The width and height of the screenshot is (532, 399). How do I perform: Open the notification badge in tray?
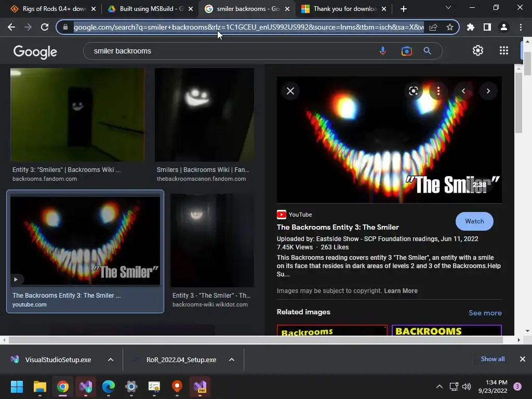tap(517, 387)
